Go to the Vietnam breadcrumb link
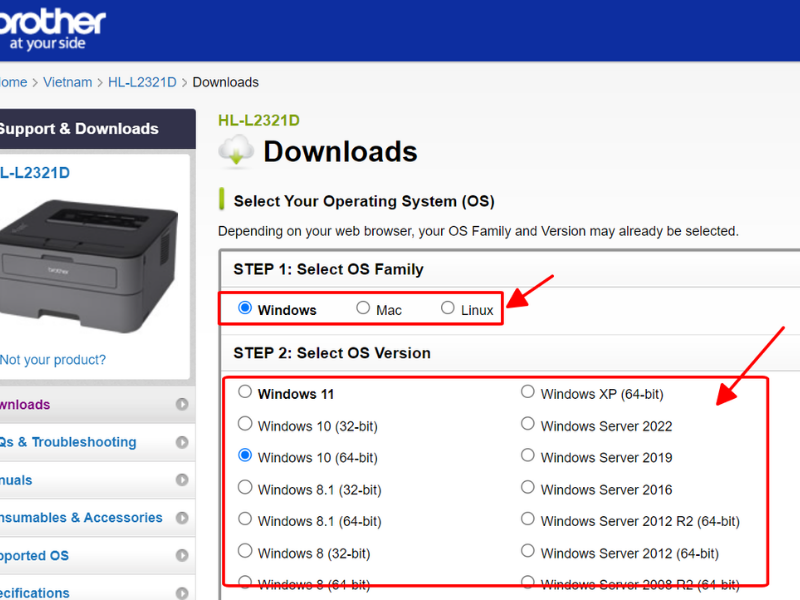Screen dimensions: 800x600 68,82
